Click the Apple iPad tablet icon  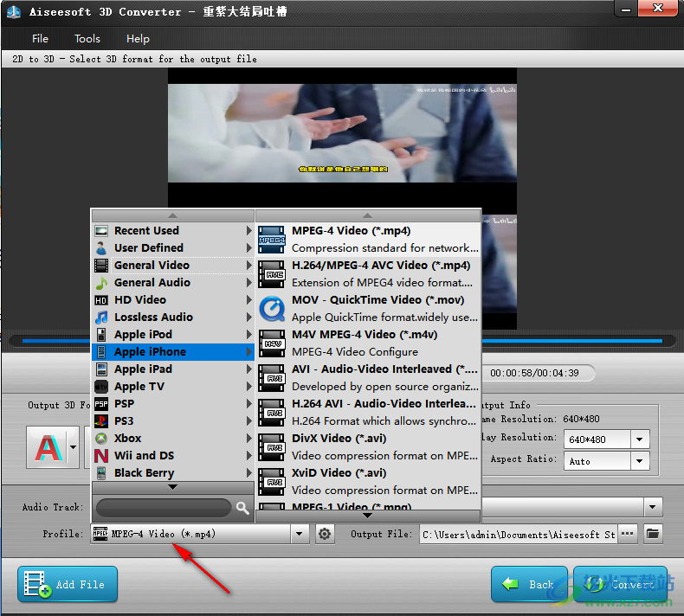(x=101, y=369)
